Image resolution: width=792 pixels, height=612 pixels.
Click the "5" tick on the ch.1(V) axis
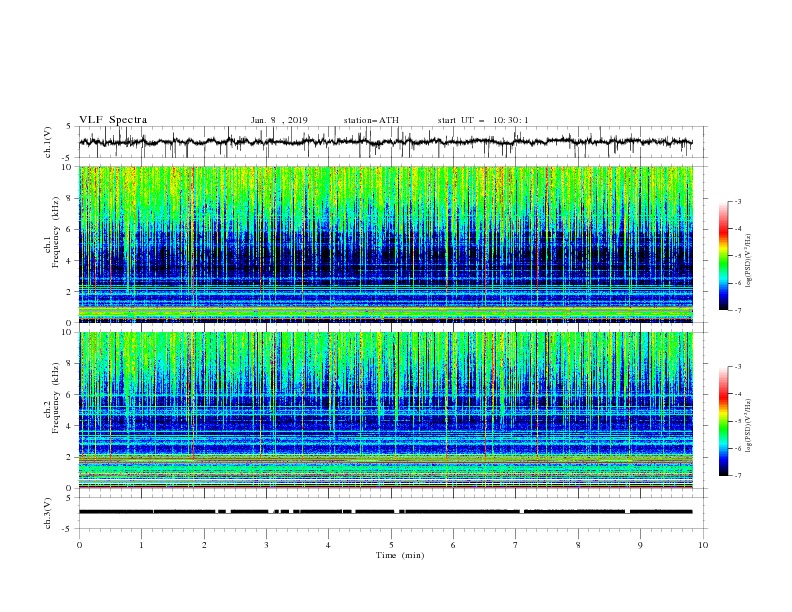[71, 127]
